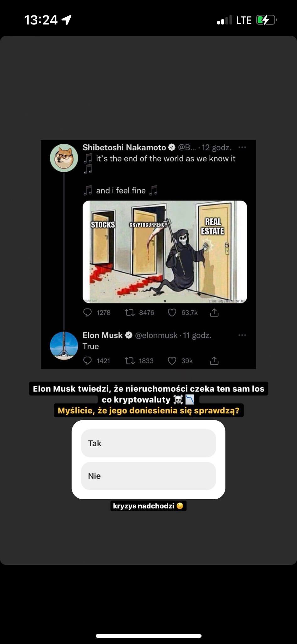Tap reply icon on Elon Musk's tweet
The image size is (297, 644).
(87, 360)
